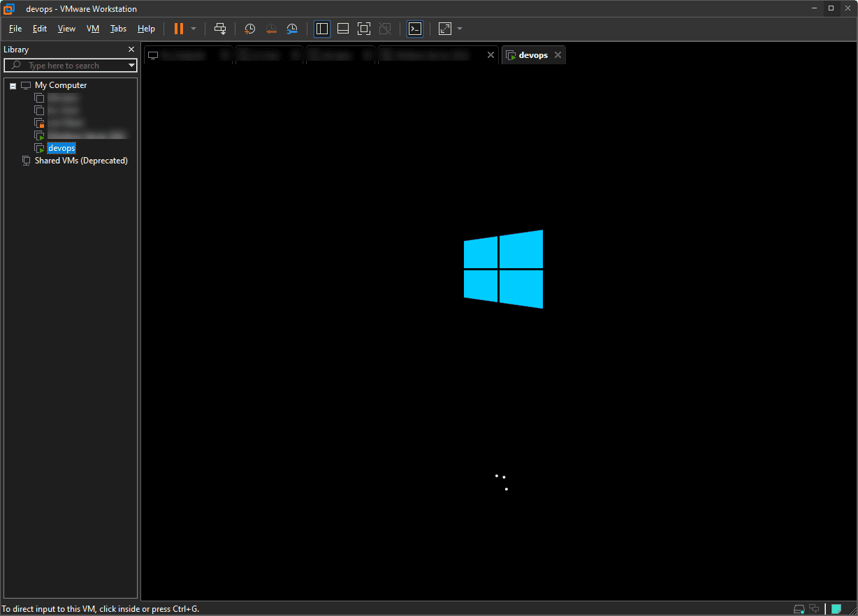
Task: Open the Tabs menu
Action: pyautogui.click(x=118, y=29)
